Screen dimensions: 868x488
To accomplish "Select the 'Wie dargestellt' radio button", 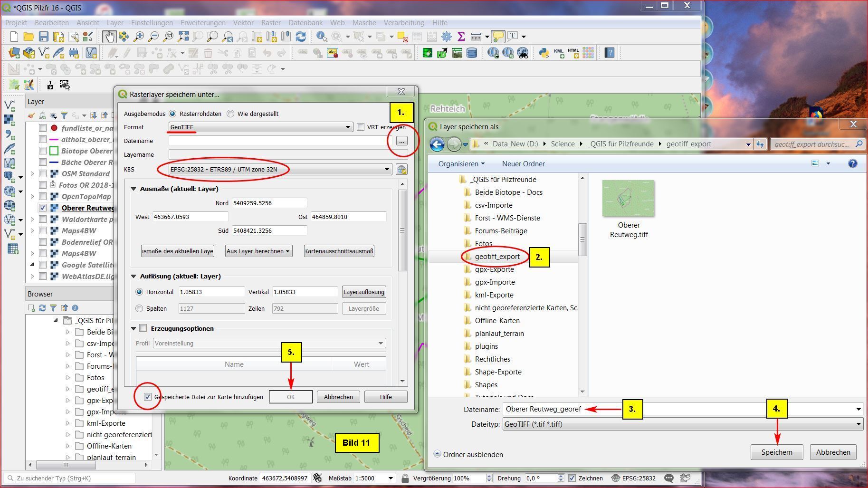I will [x=231, y=114].
